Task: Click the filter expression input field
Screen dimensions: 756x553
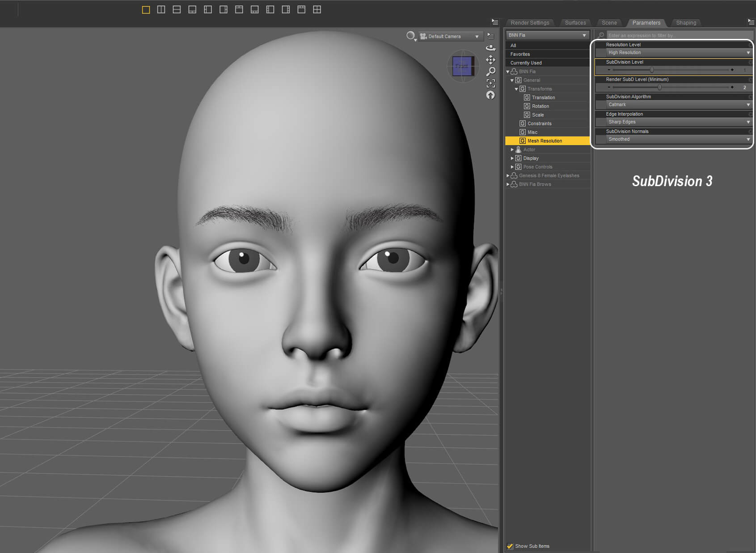Action: click(679, 35)
